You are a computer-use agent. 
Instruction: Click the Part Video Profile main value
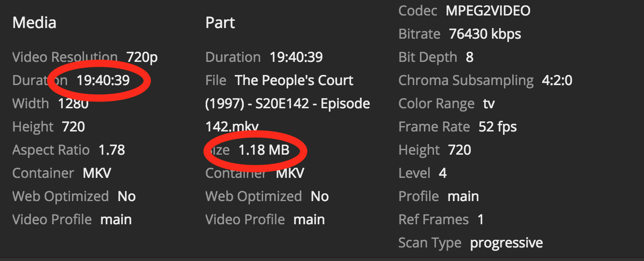pyautogui.click(x=309, y=219)
